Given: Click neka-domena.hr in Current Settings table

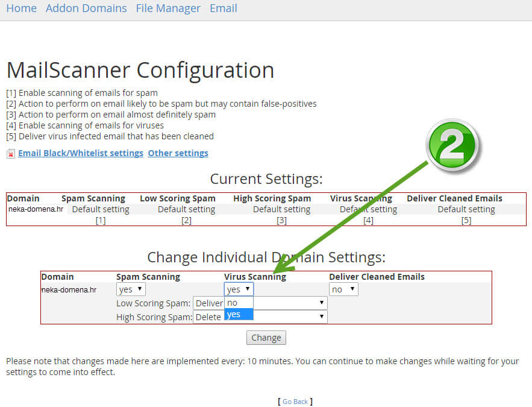Looking at the screenshot, I should click(x=36, y=209).
